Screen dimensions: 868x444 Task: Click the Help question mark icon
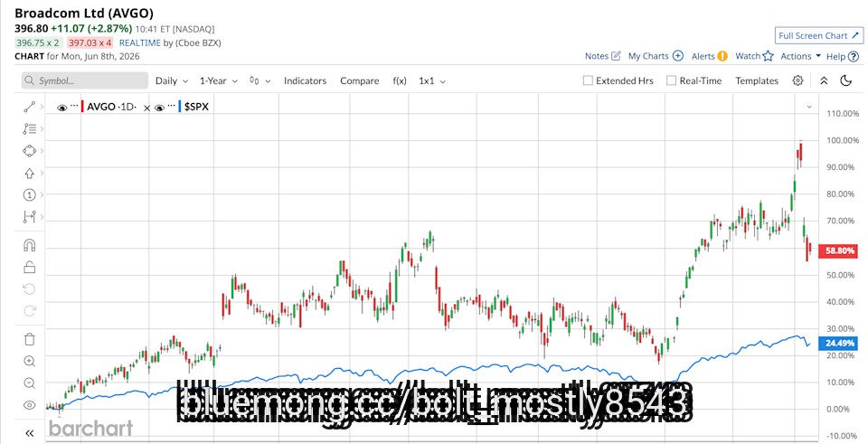pyautogui.click(x=854, y=56)
